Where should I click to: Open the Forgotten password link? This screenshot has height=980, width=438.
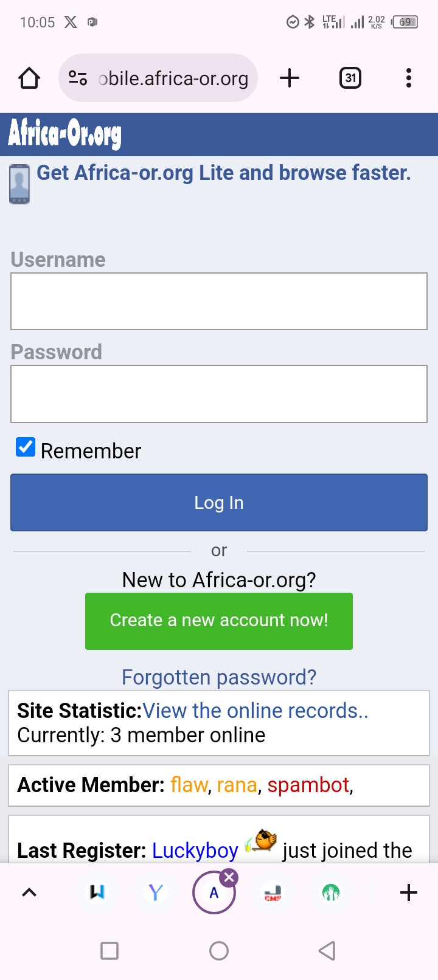click(x=219, y=677)
